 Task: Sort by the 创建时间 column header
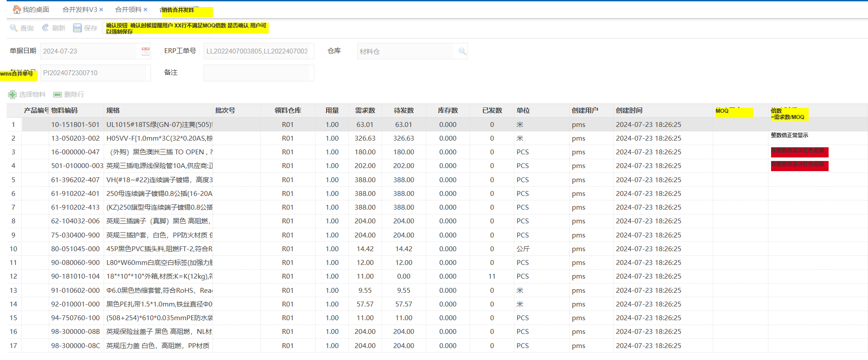[x=663, y=111]
